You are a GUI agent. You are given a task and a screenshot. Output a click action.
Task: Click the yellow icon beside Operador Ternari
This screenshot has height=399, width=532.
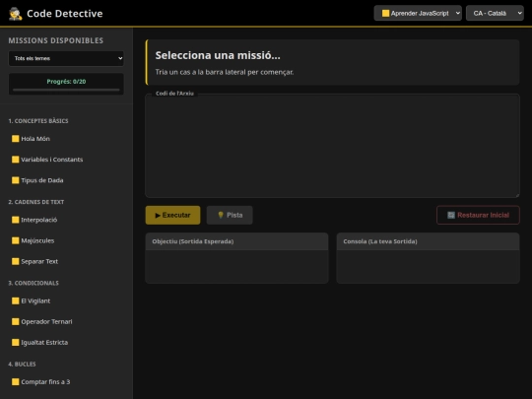point(15,321)
